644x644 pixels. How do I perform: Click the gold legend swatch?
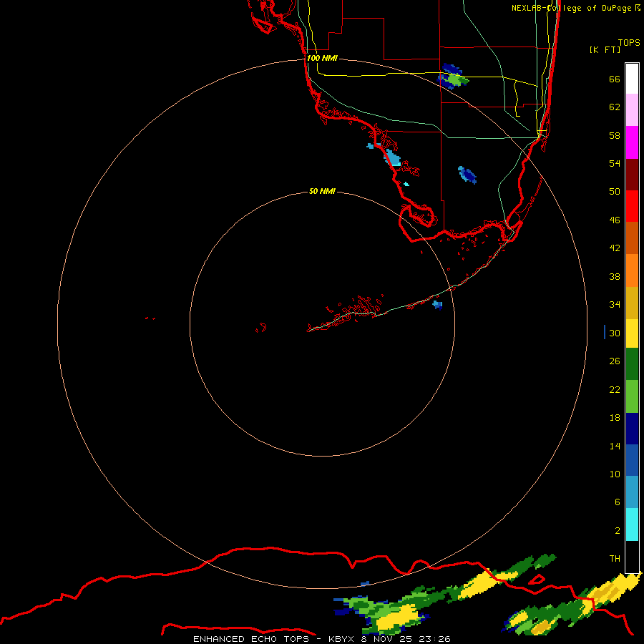tap(632, 302)
